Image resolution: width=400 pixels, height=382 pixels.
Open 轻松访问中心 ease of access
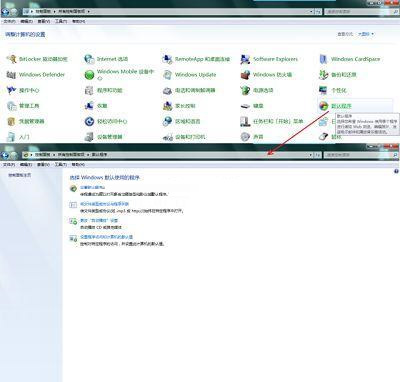(x=106, y=121)
